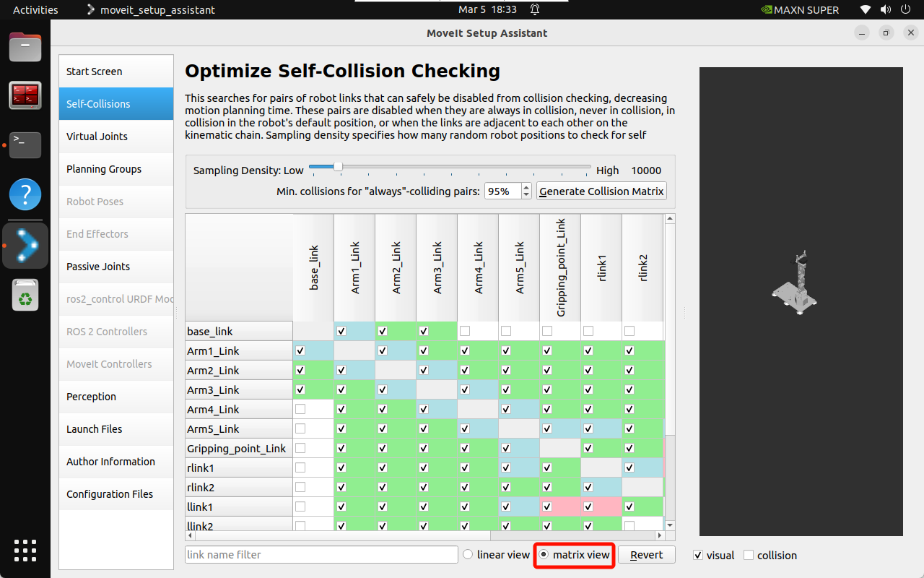924x578 pixels.
Task: Click the matrix scroll down arrow
Action: 670,525
